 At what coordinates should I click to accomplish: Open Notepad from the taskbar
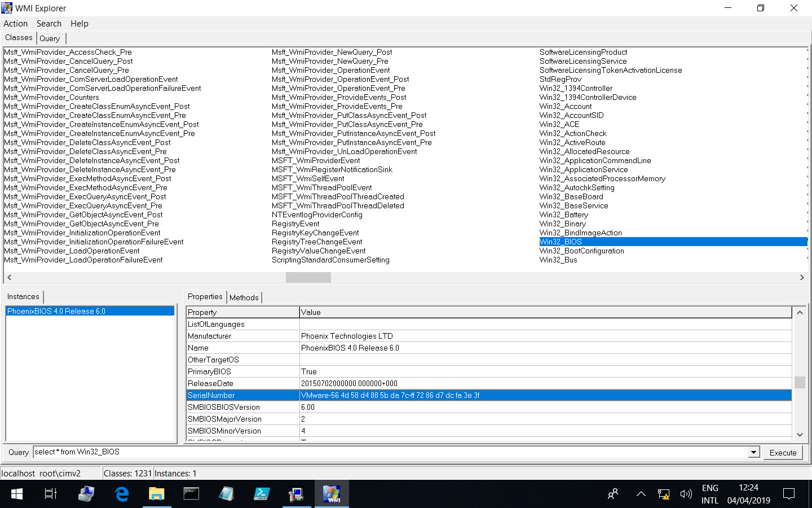pyautogui.click(x=227, y=494)
